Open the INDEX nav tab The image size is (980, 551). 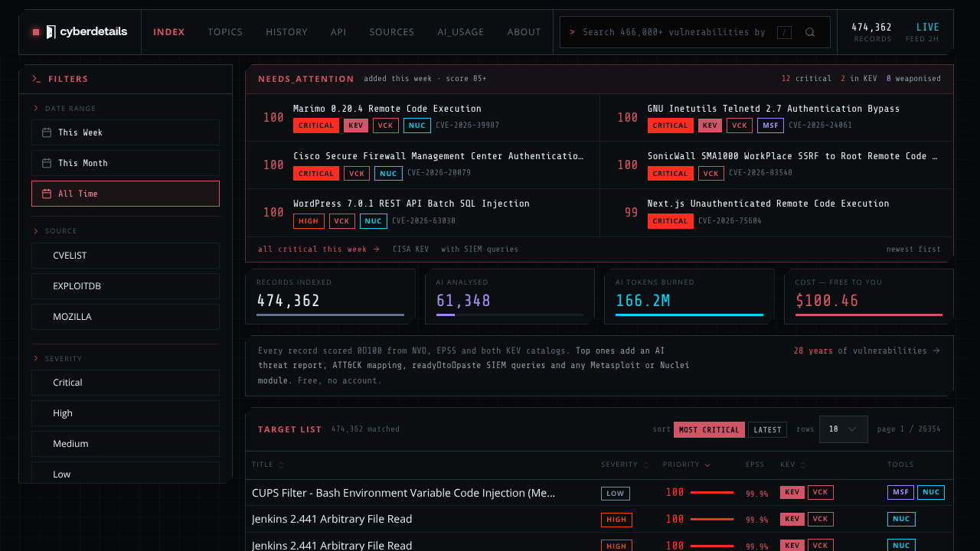coord(169,32)
